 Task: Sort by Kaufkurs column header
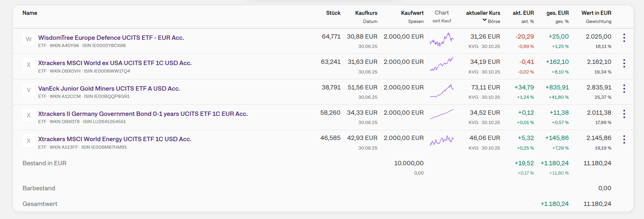(366, 13)
